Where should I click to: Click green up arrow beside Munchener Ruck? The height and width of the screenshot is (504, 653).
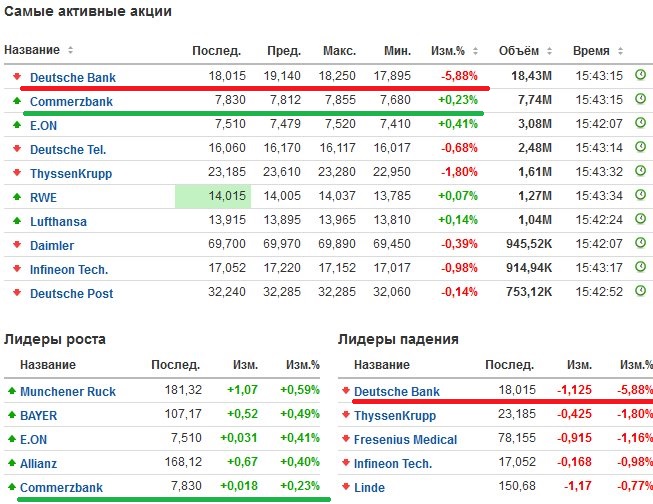point(11,391)
